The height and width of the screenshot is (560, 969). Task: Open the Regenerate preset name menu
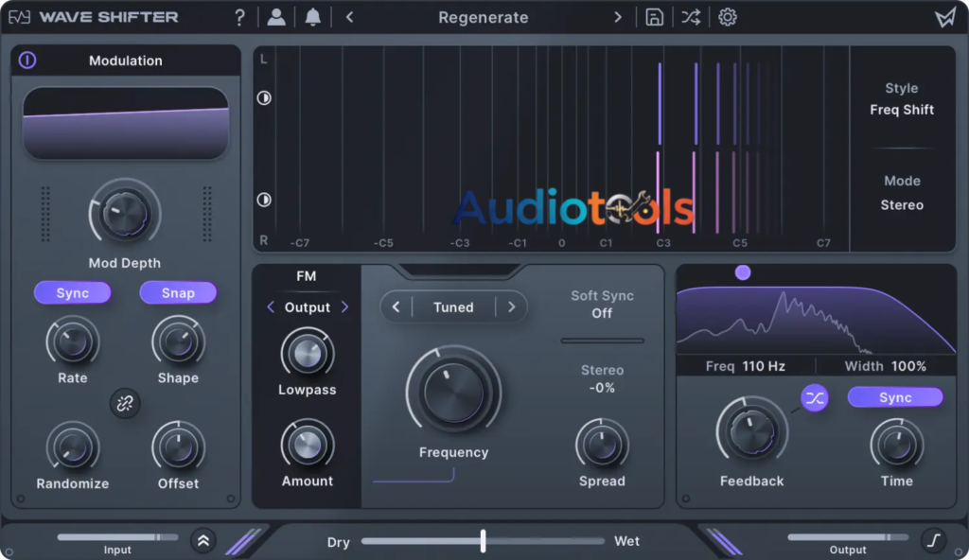pyautogui.click(x=484, y=17)
